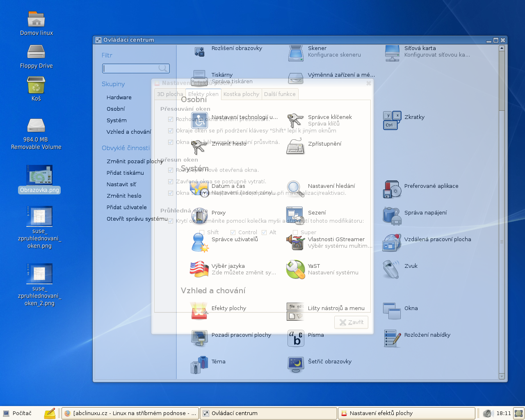
Task: Switch to the Další funkce tab
Action: coord(280,94)
